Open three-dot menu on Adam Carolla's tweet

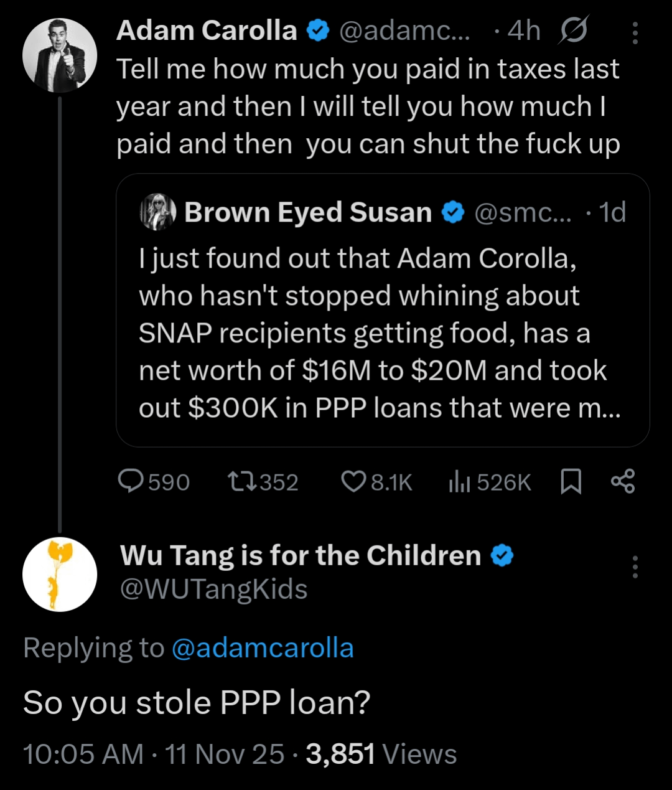pyautogui.click(x=635, y=33)
